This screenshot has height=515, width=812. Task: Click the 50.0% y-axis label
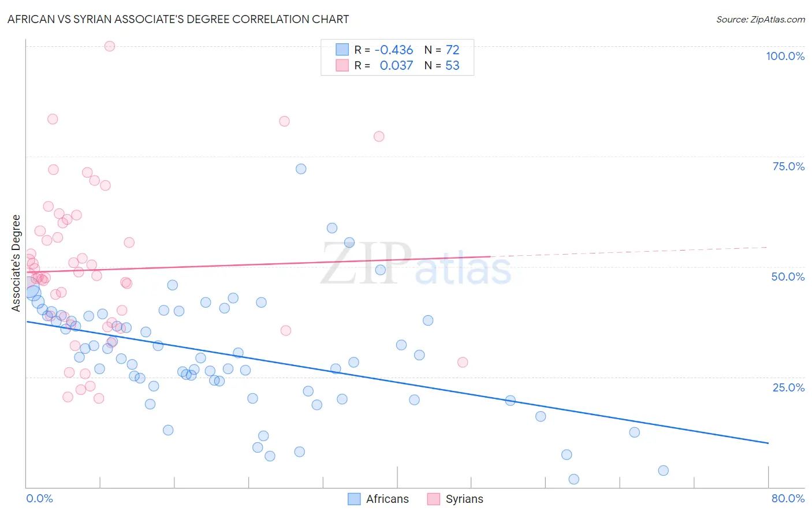tap(788, 277)
